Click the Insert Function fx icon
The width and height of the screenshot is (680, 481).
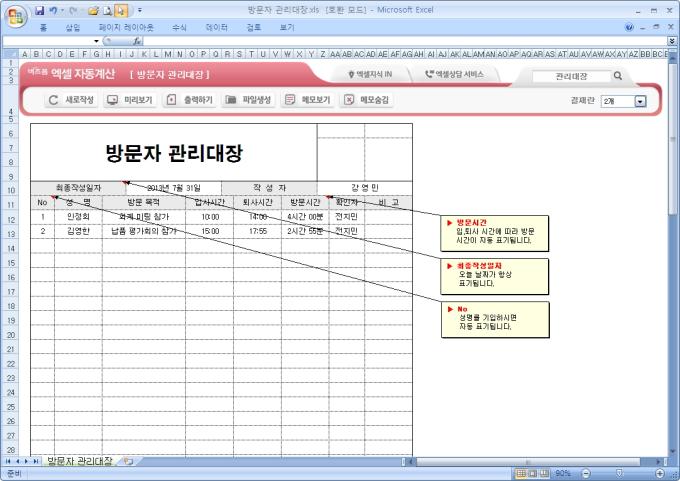pos(137,41)
